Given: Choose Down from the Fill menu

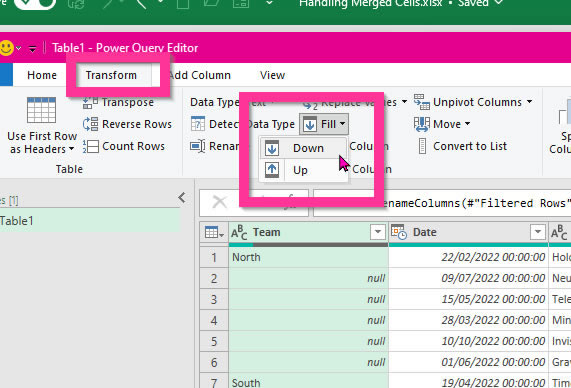Looking at the screenshot, I should pos(303,148).
